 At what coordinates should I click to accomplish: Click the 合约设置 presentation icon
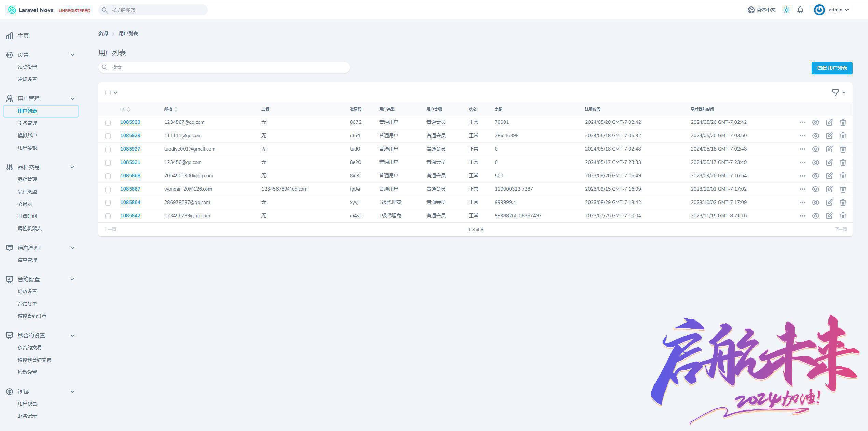pos(10,279)
